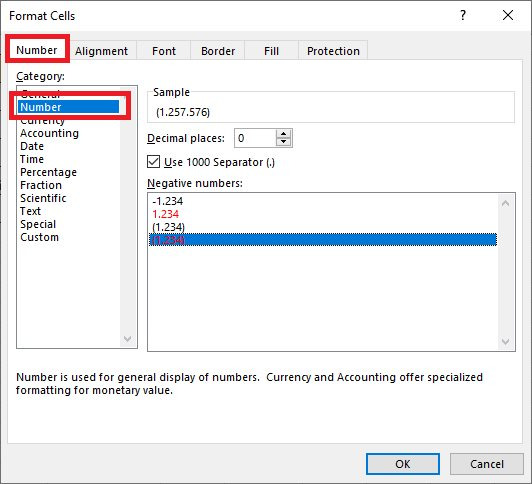Dismiss dialog with Cancel button
The height and width of the screenshot is (484, 532).
tap(487, 464)
